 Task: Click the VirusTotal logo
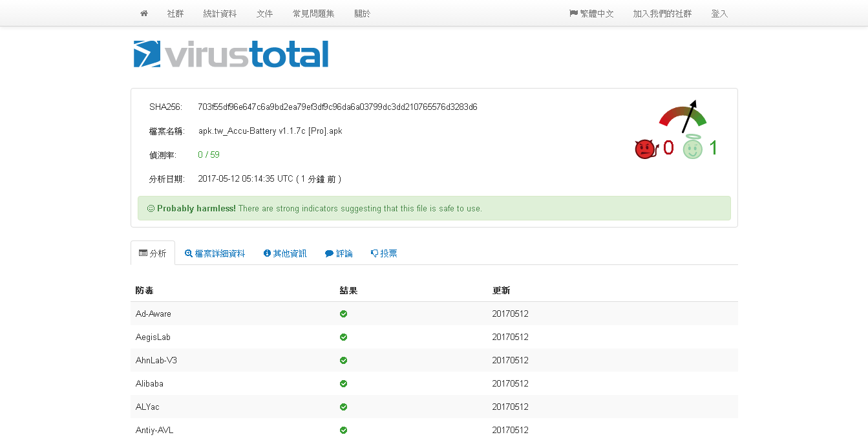pos(231,54)
